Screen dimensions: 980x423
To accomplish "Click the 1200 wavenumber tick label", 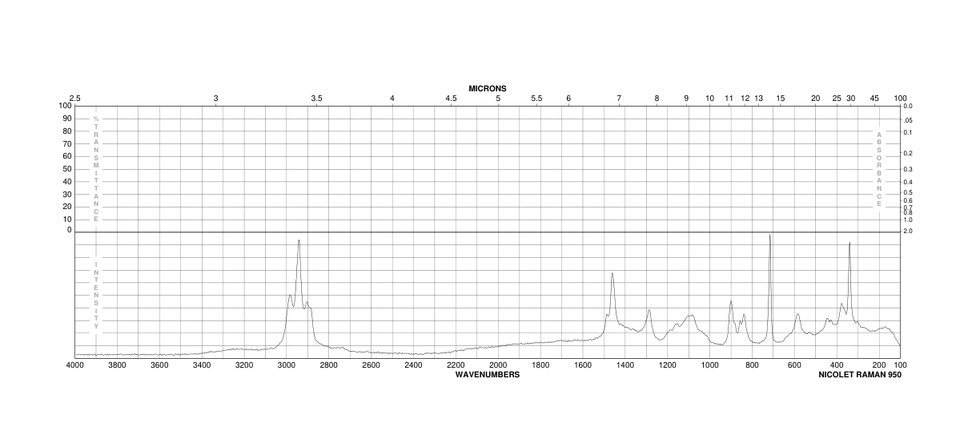I will click(x=668, y=365).
